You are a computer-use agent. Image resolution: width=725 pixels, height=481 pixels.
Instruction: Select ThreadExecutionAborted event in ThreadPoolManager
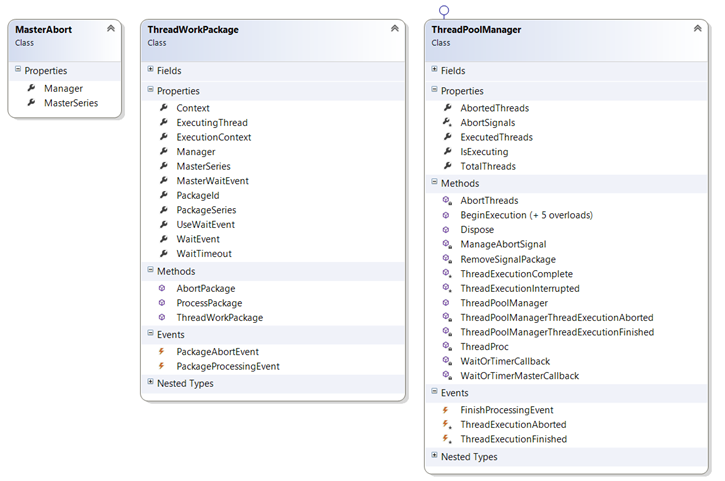(513, 424)
